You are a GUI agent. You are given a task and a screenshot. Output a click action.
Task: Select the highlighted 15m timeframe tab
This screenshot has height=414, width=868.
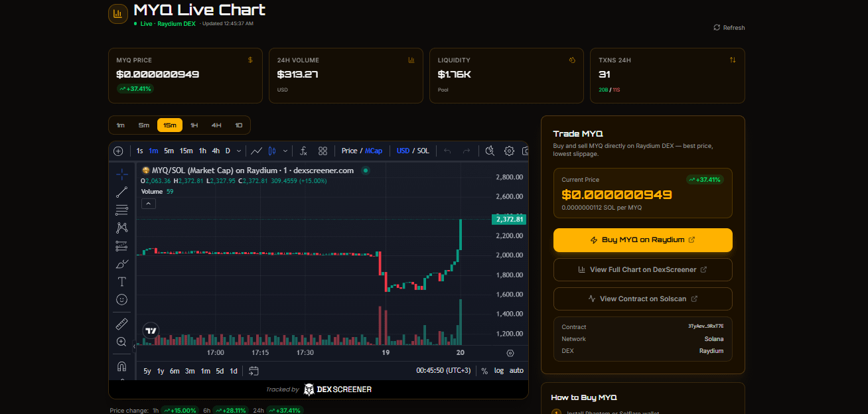[x=170, y=125]
